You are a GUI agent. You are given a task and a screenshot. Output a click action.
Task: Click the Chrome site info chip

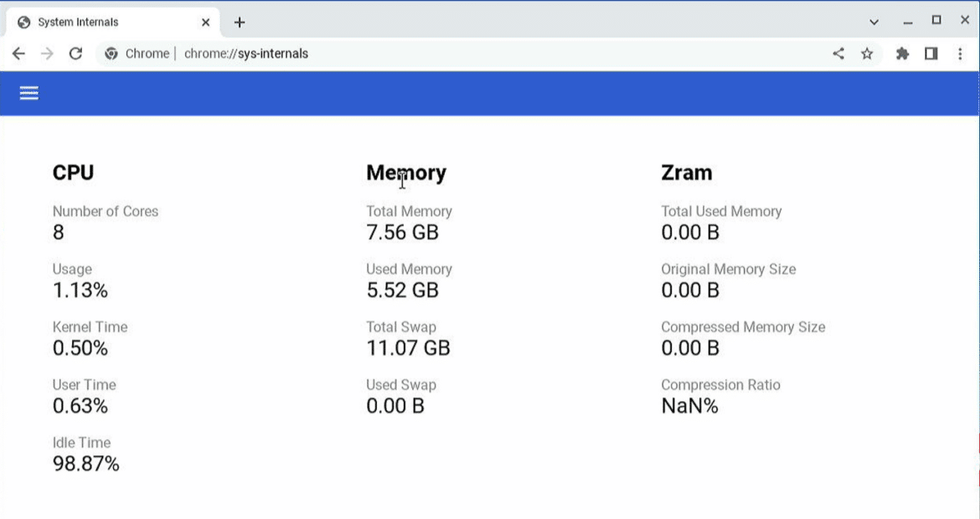coord(138,54)
